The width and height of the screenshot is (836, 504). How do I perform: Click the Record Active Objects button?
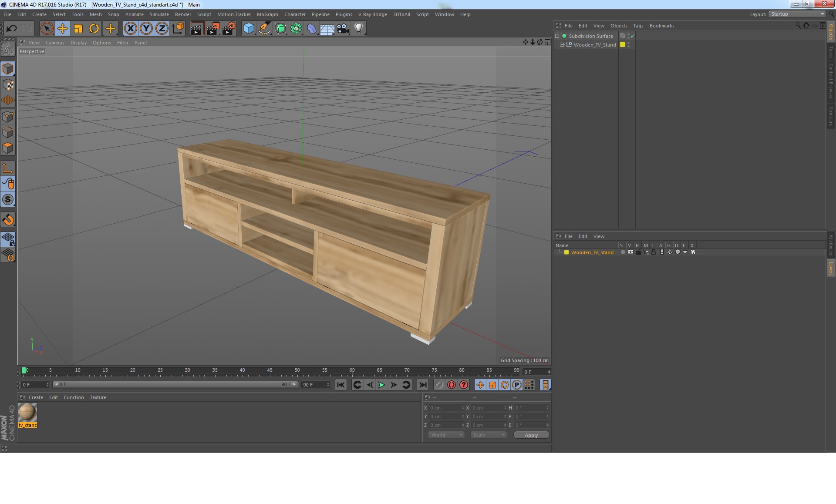439,385
